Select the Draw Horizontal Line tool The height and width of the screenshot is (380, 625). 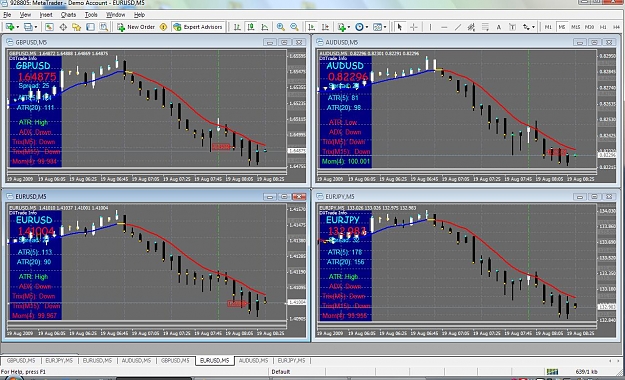(x=444, y=27)
